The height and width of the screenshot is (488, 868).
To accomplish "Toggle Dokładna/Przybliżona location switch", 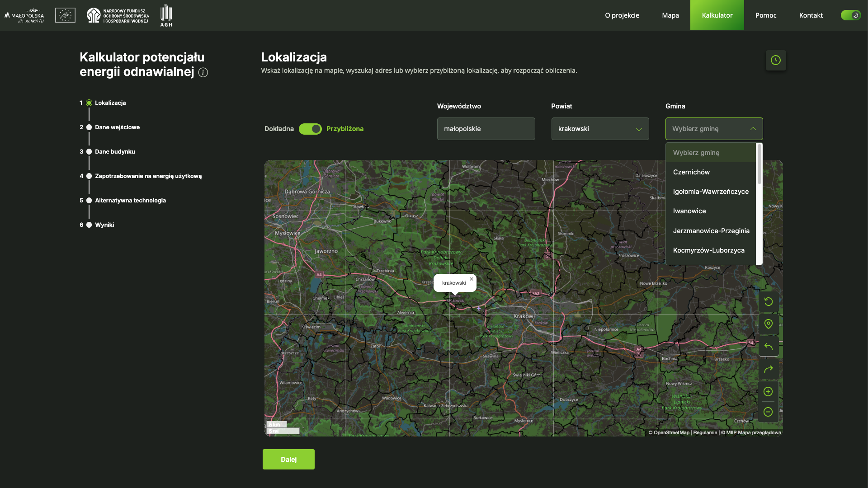I will click(310, 129).
